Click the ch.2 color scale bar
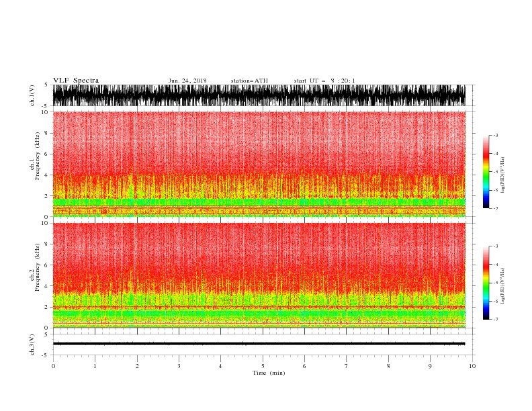 486,283
